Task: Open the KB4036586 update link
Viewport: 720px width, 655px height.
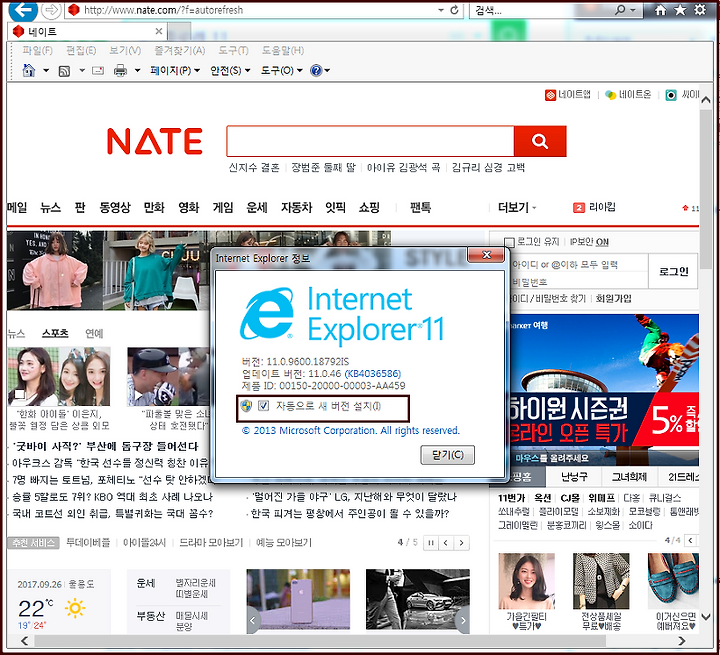Action: [x=373, y=373]
